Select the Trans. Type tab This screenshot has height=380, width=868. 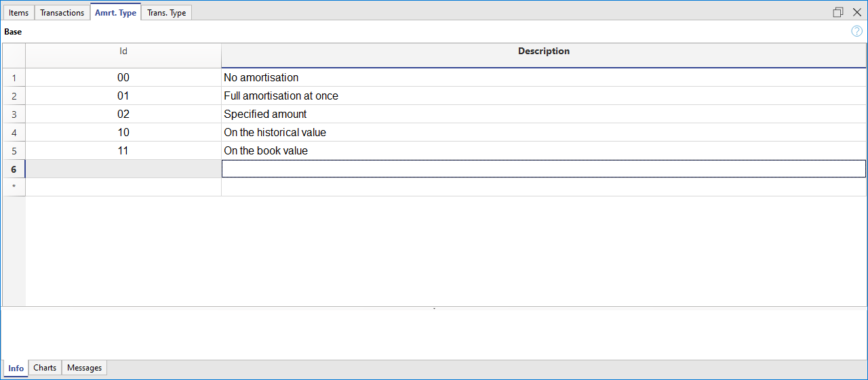166,13
